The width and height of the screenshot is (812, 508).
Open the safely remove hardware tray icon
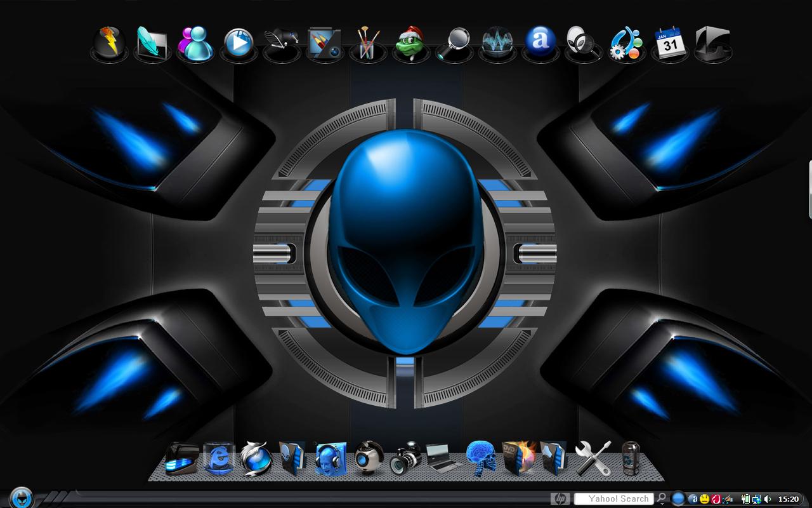tap(728, 499)
